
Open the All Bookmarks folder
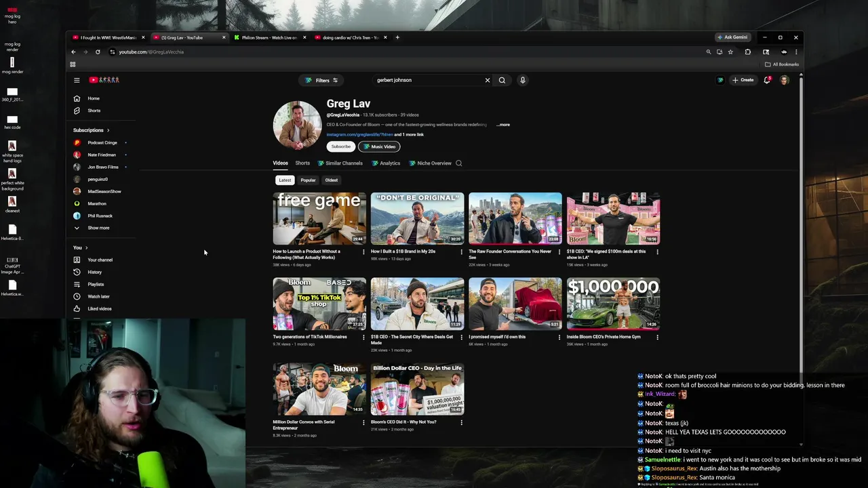782,64
